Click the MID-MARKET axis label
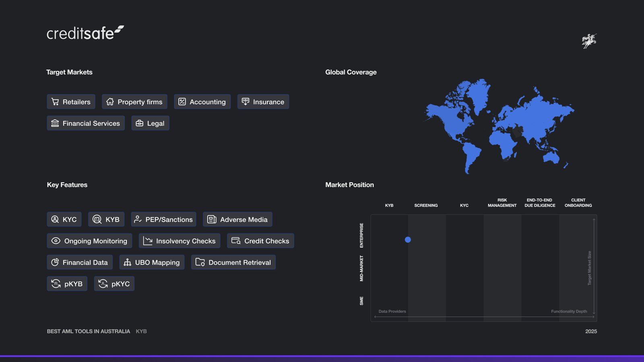This screenshot has width=644, height=362. pyautogui.click(x=361, y=268)
